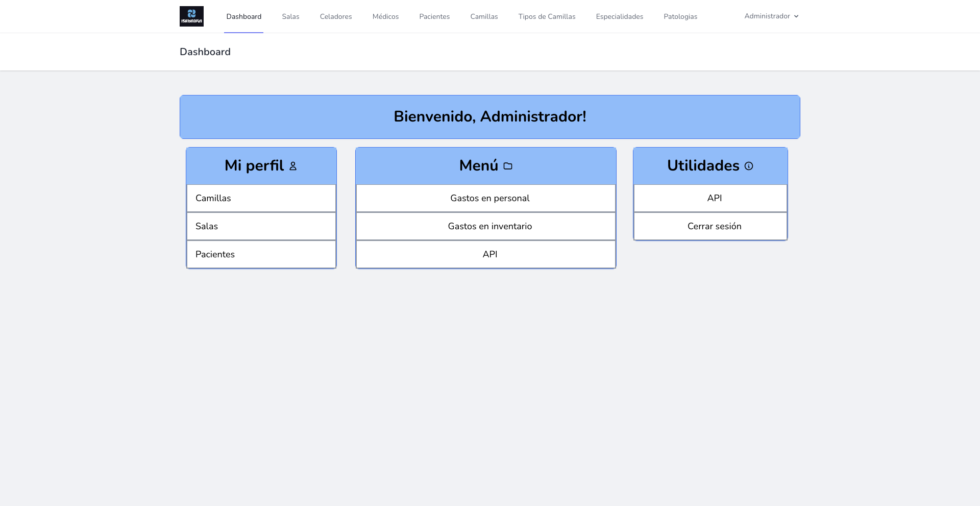The height and width of the screenshot is (506, 980).
Task: Open the Tipos de Camillas page
Action: click(x=547, y=16)
